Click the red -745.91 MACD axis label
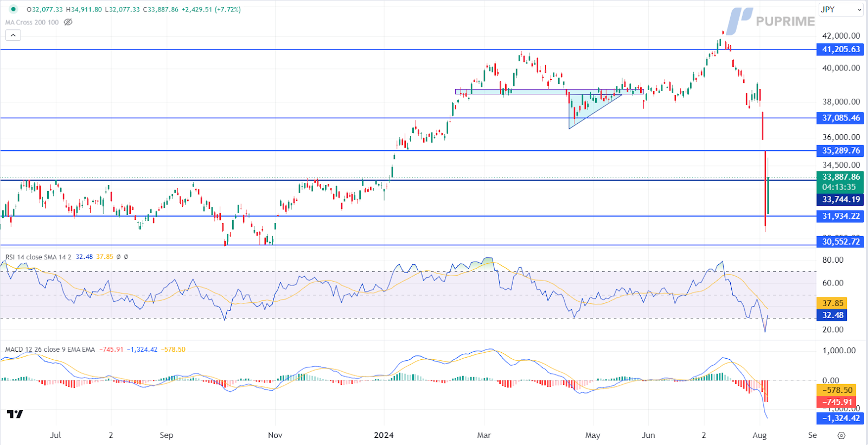868x445 pixels. pos(837,402)
